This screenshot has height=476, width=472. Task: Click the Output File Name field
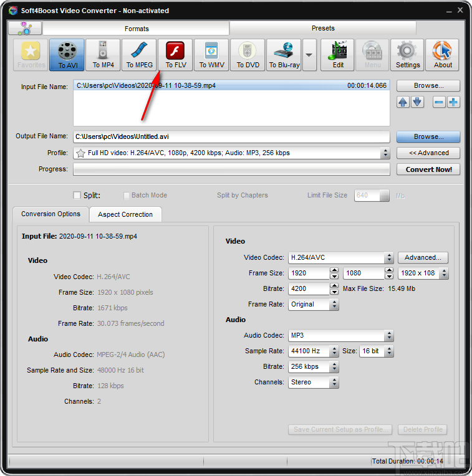click(x=231, y=137)
